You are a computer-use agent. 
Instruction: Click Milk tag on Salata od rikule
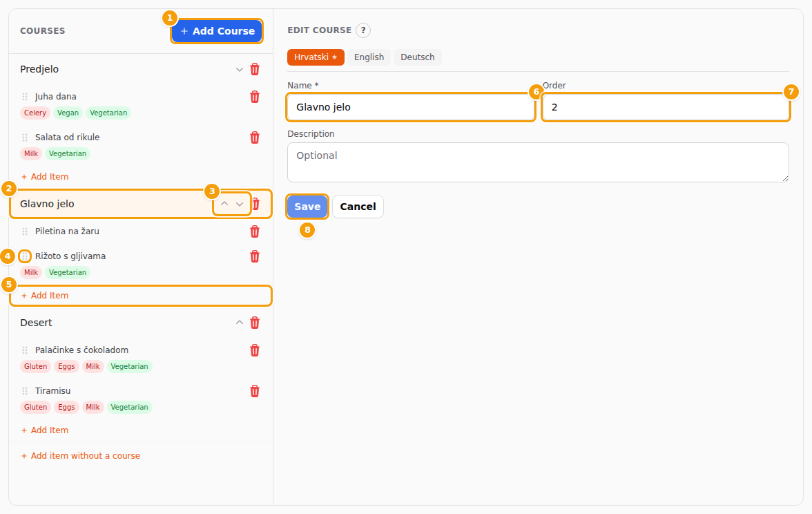31,154
